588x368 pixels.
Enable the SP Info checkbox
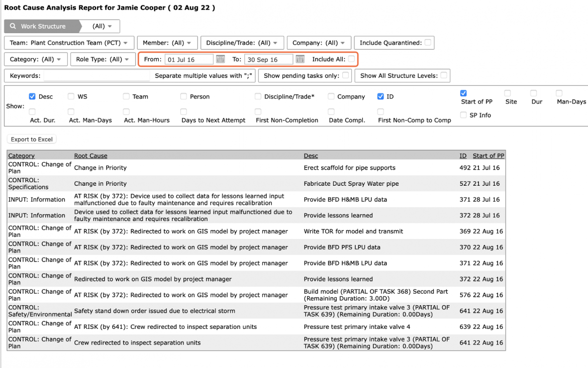point(463,115)
